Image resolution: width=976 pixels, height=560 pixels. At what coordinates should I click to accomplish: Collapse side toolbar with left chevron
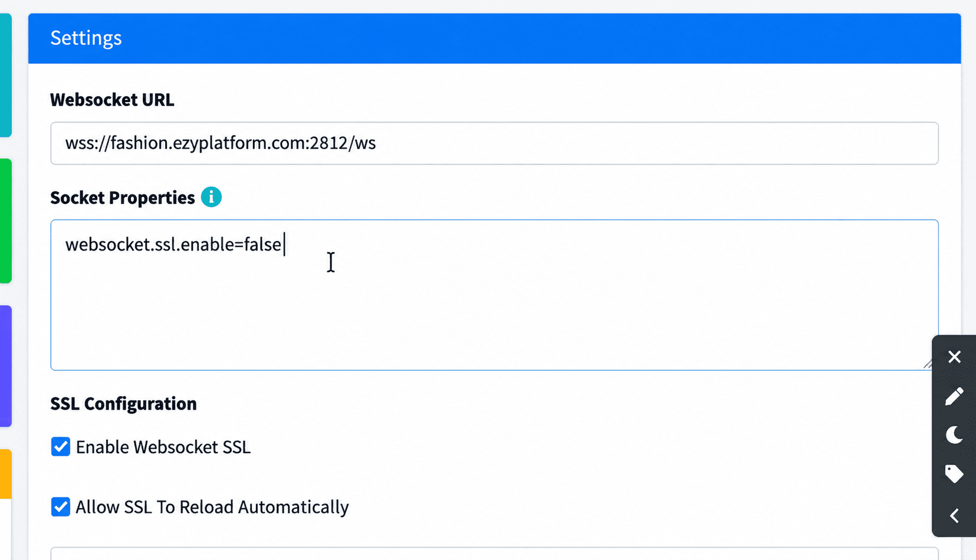coord(954,516)
